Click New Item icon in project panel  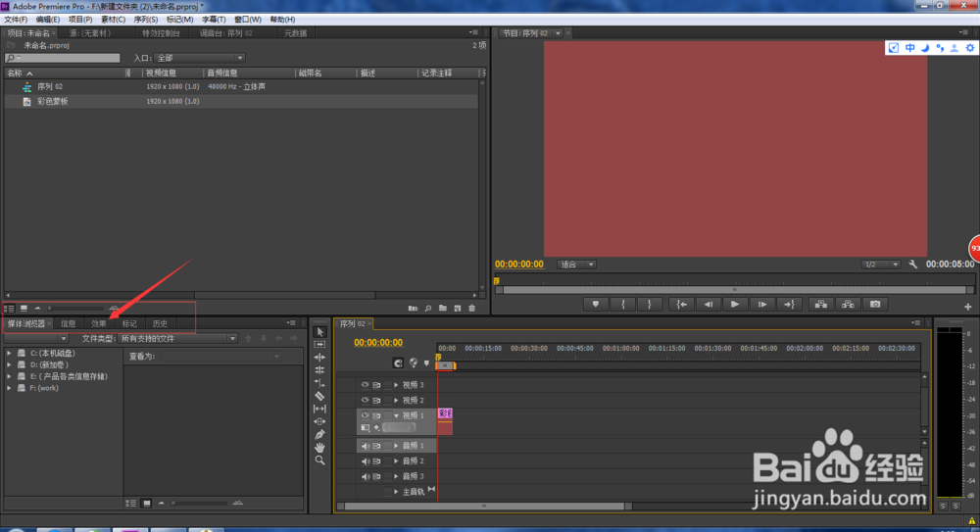pyautogui.click(x=458, y=309)
